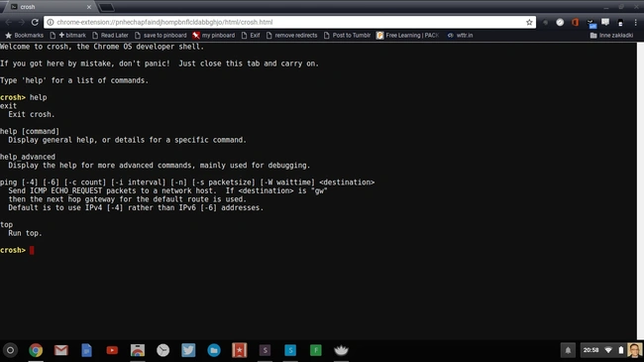
Task: Click the user avatar in the shelf
Action: [635, 350]
